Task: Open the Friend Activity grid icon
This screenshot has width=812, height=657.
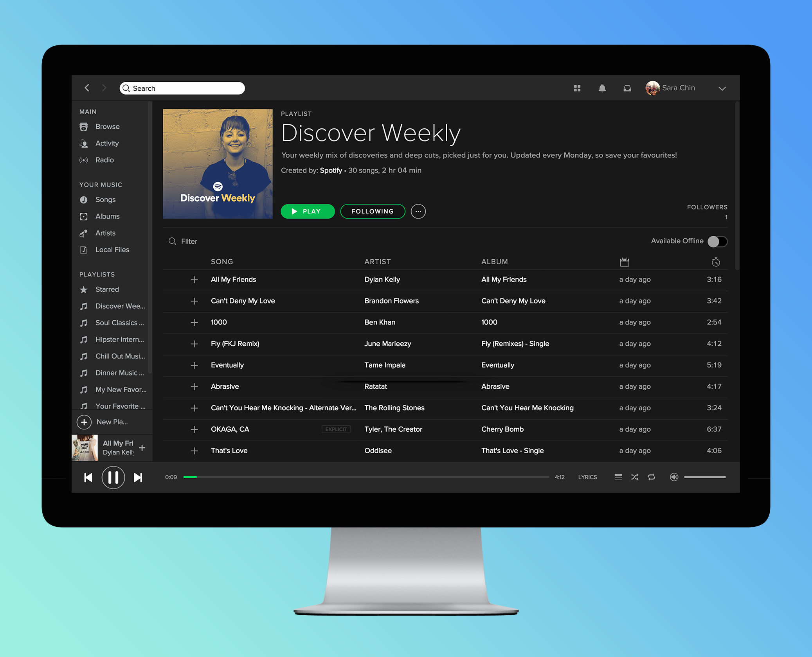Action: 577,88
